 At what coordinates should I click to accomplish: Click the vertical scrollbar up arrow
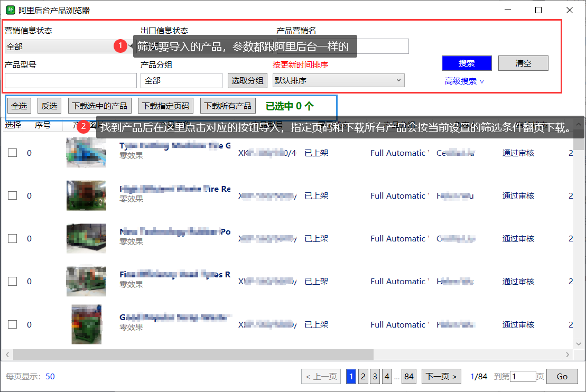[579, 124]
